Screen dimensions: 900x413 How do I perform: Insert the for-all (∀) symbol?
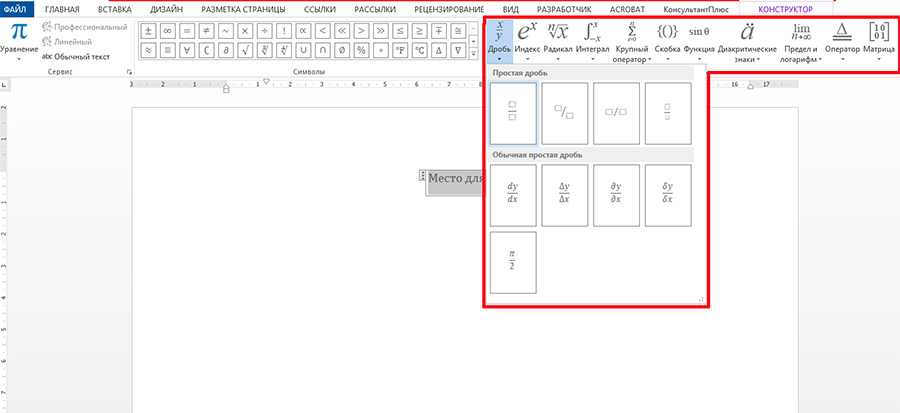188,50
